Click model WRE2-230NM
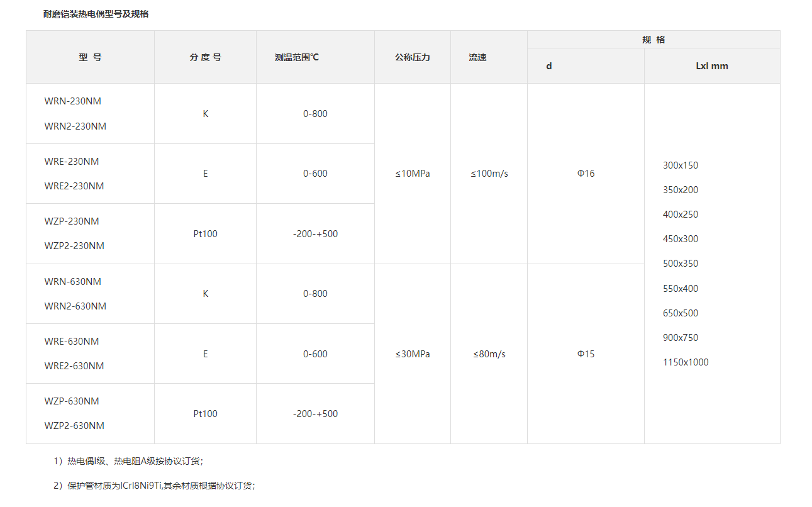Screen dimensions: 812x507 pyautogui.click(x=74, y=186)
